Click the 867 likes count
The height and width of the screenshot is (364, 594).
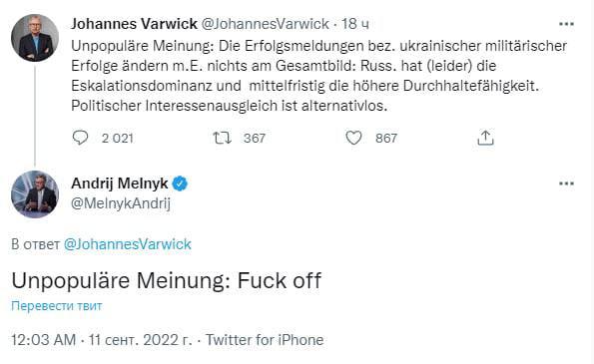point(386,138)
